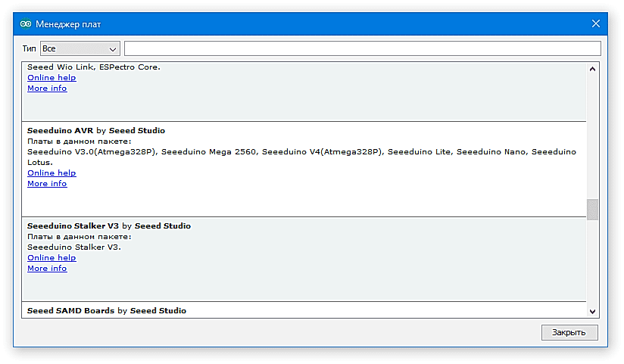The height and width of the screenshot is (364, 624).
Task: Open More info for Seeeduino Stalker V3
Action: tap(47, 269)
